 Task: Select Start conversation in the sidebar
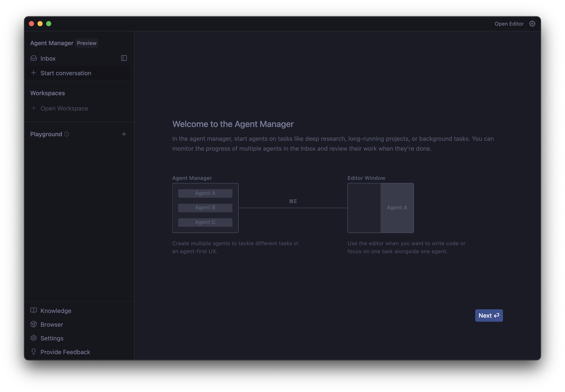pos(65,73)
